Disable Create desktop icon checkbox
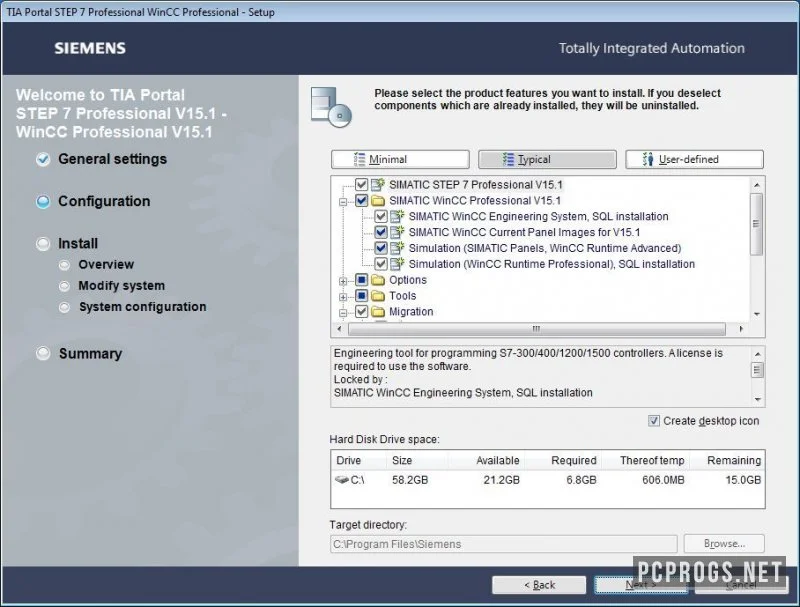The height and width of the screenshot is (607, 800). (x=654, y=421)
